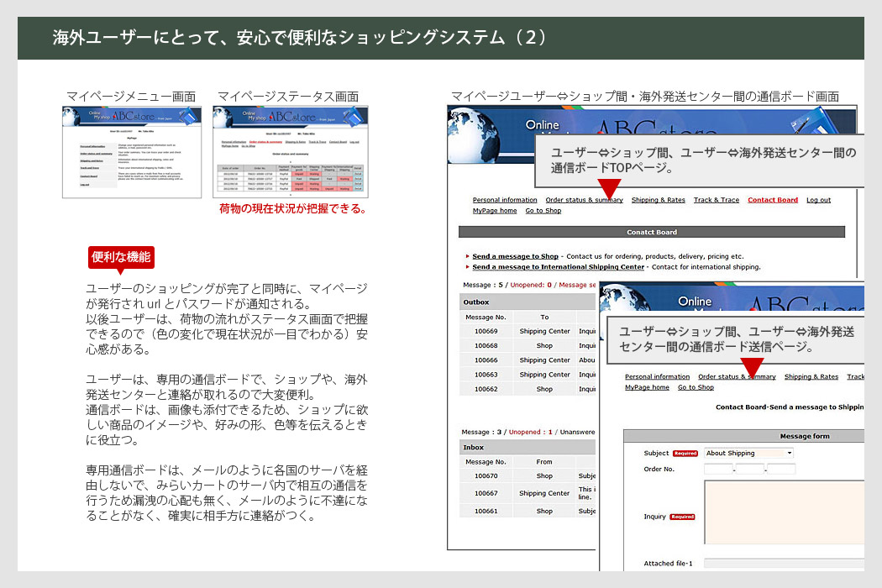Click Send a message to Shop
This screenshot has height=588, width=882.
(x=515, y=256)
